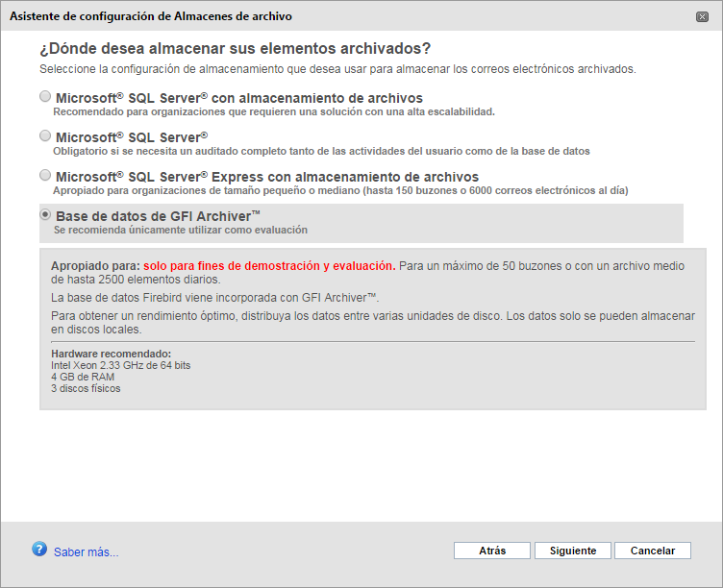This screenshot has width=723, height=588.
Task: Click the red 'solo para fines de demostración' text
Action: (x=269, y=266)
